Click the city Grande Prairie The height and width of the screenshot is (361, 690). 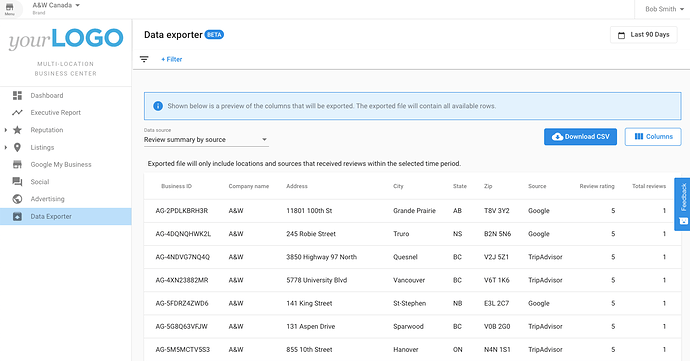tap(415, 211)
